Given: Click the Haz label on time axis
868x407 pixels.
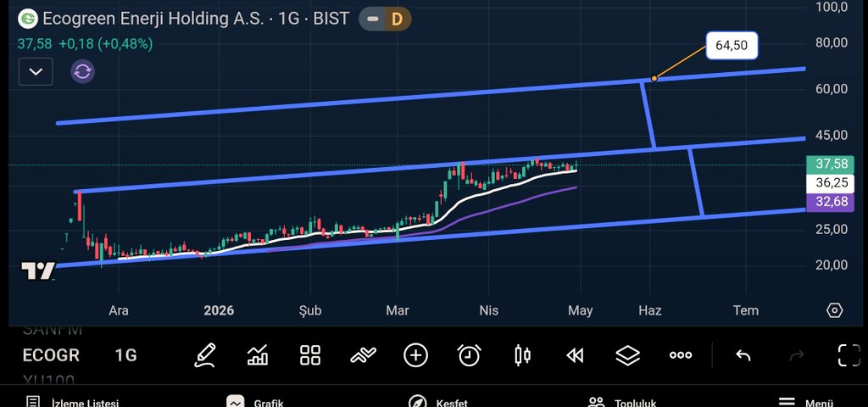Looking at the screenshot, I should coord(650,310).
